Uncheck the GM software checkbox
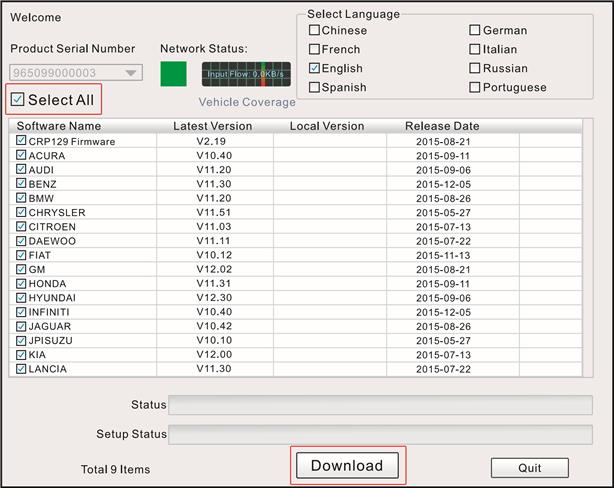Image resolution: width=614 pixels, height=488 pixels. click(x=21, y=269)
